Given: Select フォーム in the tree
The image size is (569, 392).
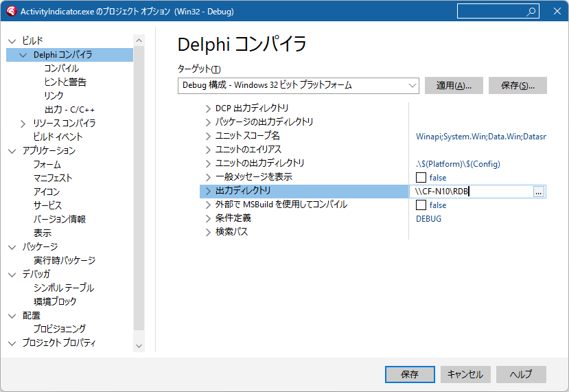Looking at the screenshot, I should pos(47,165).
